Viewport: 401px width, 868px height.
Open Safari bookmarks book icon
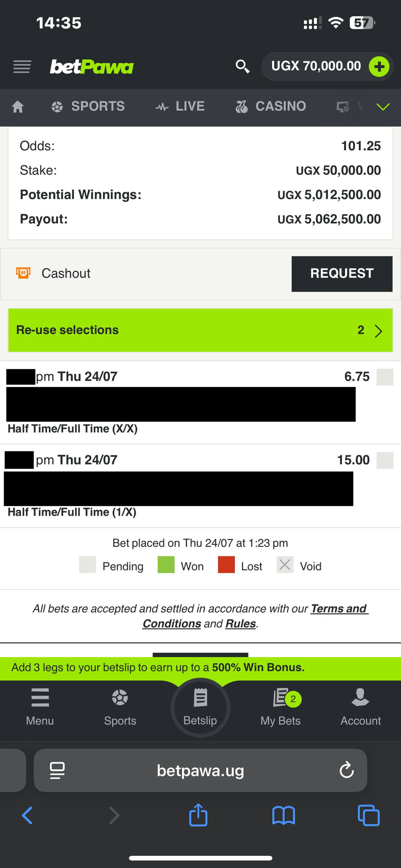coord(284,815)
